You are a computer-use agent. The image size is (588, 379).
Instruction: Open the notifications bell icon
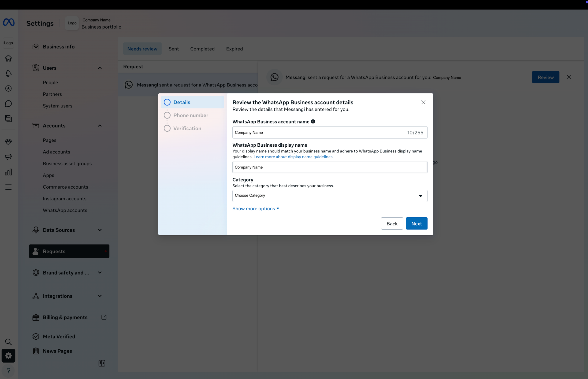(8, 73)
